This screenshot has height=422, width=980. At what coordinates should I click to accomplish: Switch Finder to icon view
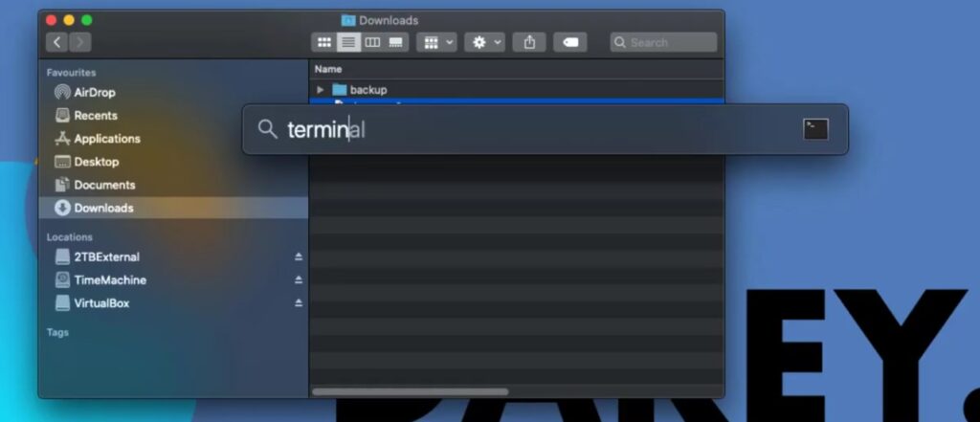[323, 42]
